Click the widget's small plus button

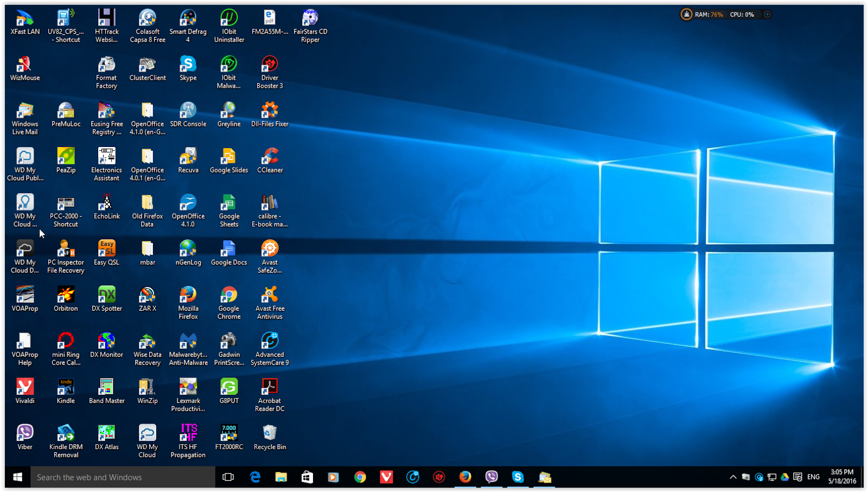(767, 15)
